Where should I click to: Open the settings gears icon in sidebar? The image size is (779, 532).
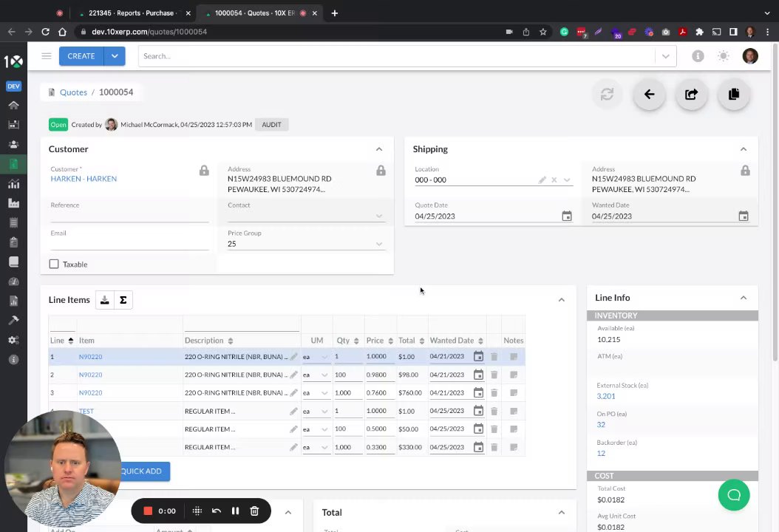click(x=13, y=341)
